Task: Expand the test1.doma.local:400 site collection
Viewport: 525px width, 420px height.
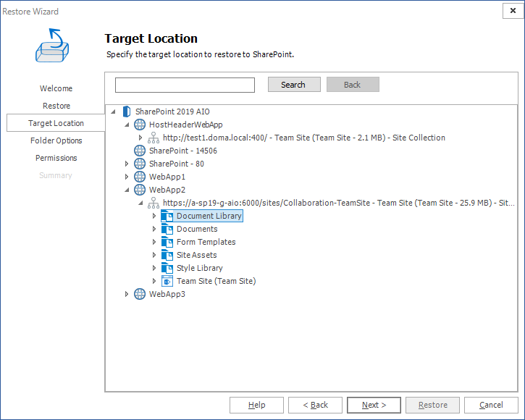Action: pyautogui.click(x=140, y=138)
